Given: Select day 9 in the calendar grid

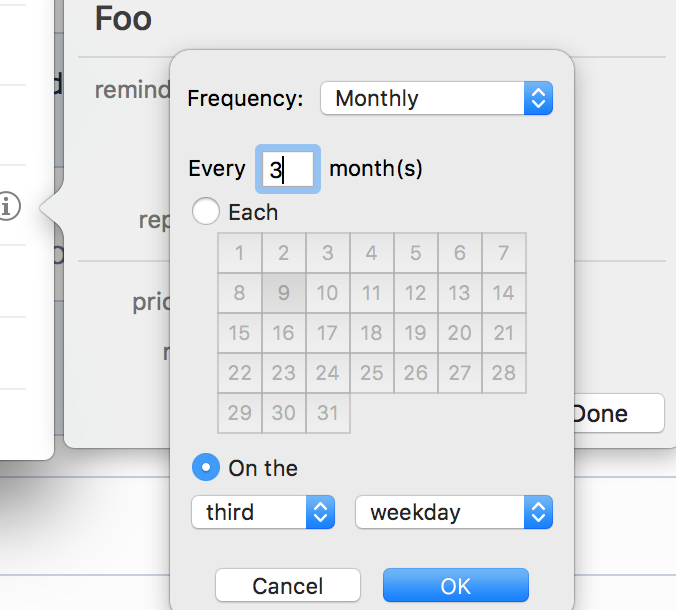Looking at the screenshot, I should [x=284, y=293].
